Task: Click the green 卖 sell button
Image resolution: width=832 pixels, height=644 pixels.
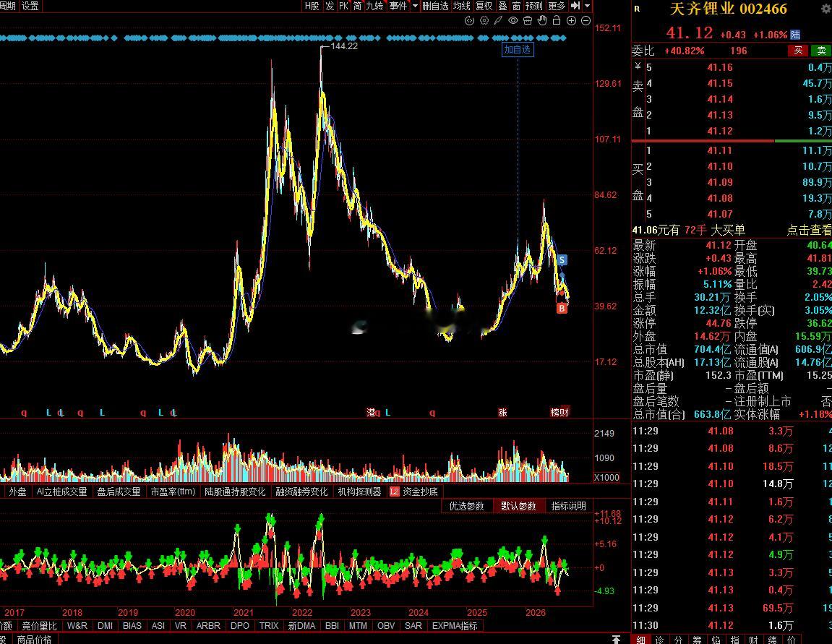Action: (821, 51)
